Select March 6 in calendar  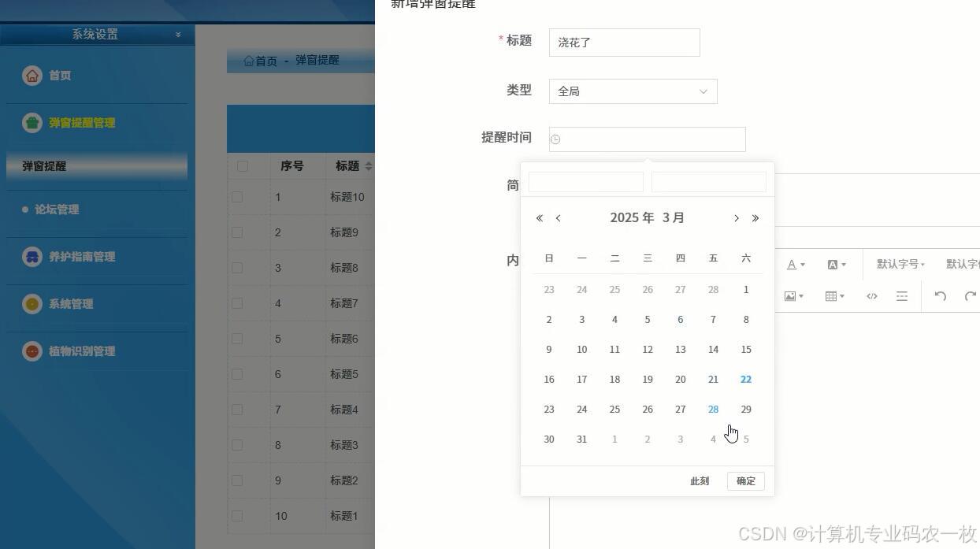pyautogui.click(x=681, y=320)
